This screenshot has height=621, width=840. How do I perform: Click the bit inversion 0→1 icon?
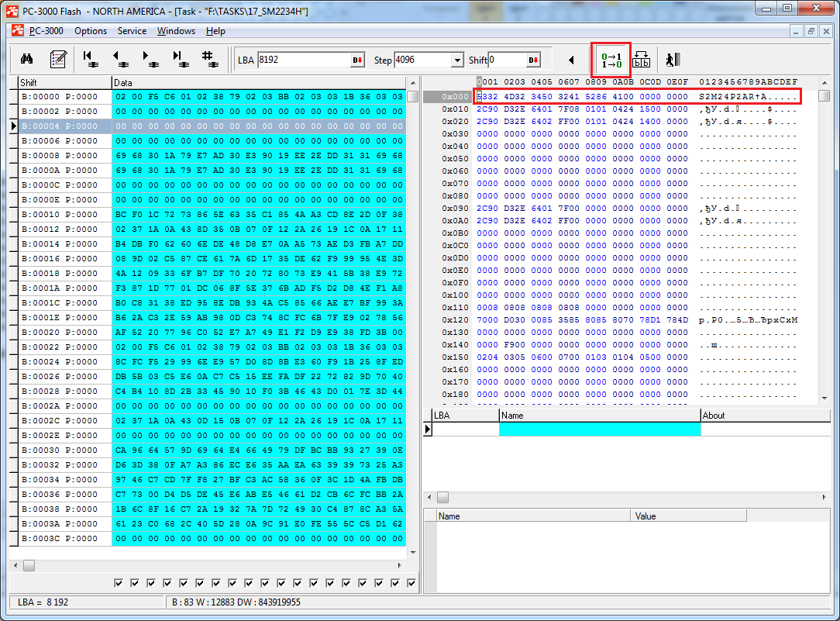[611, 60]
